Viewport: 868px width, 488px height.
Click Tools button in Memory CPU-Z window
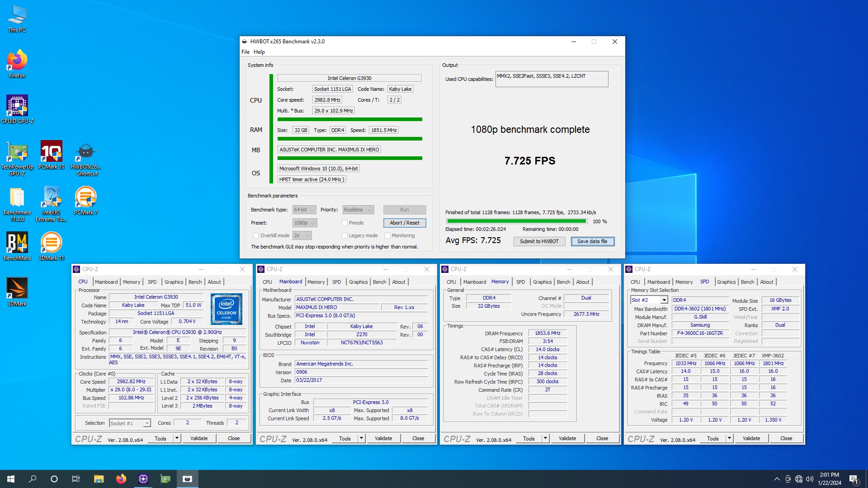[529, 438]
